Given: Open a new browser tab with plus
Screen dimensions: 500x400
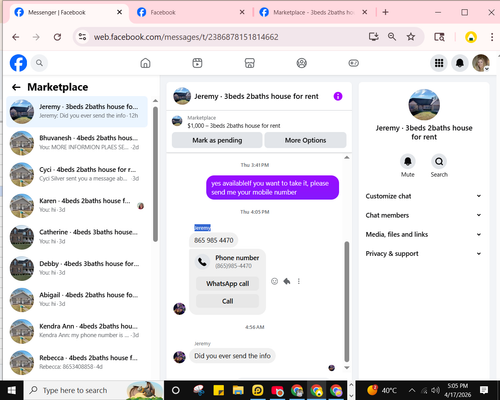Looking at the screenshot, I should point(385,12).
